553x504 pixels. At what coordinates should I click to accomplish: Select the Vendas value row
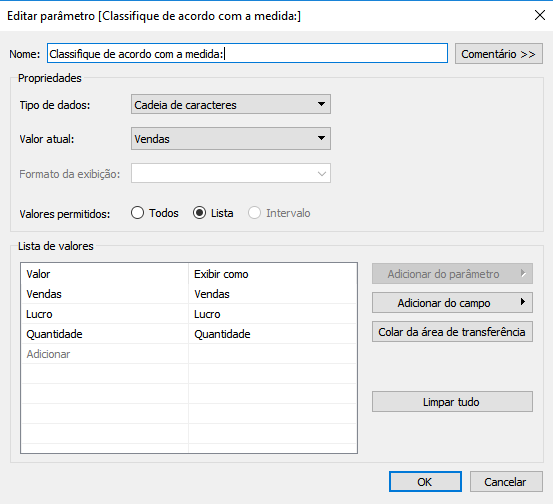click(x=189, y=294)
